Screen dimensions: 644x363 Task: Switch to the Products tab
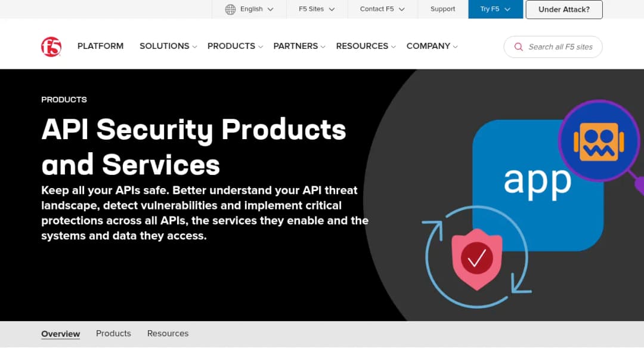[113, 333]
